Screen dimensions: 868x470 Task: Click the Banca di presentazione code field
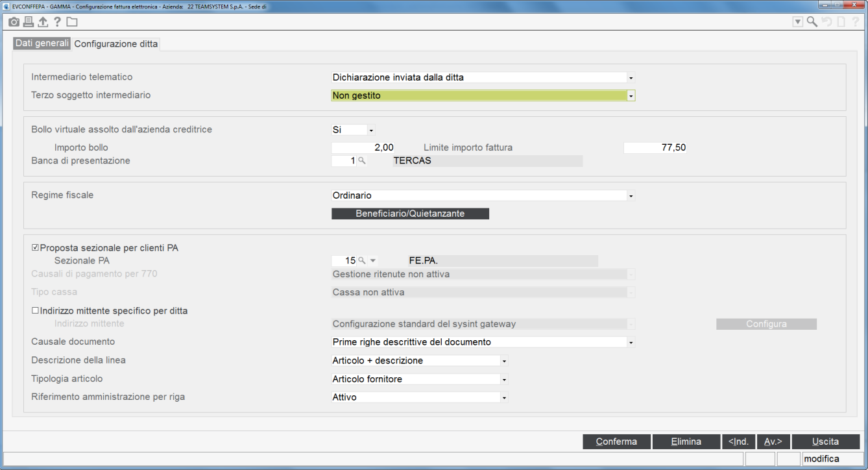344,160
